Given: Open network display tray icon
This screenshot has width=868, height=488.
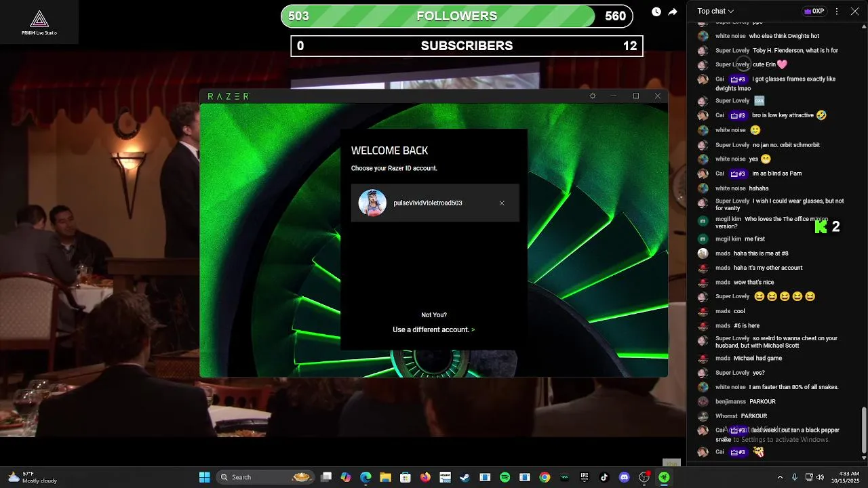Looking at the screenshot, I should (809, 477).
